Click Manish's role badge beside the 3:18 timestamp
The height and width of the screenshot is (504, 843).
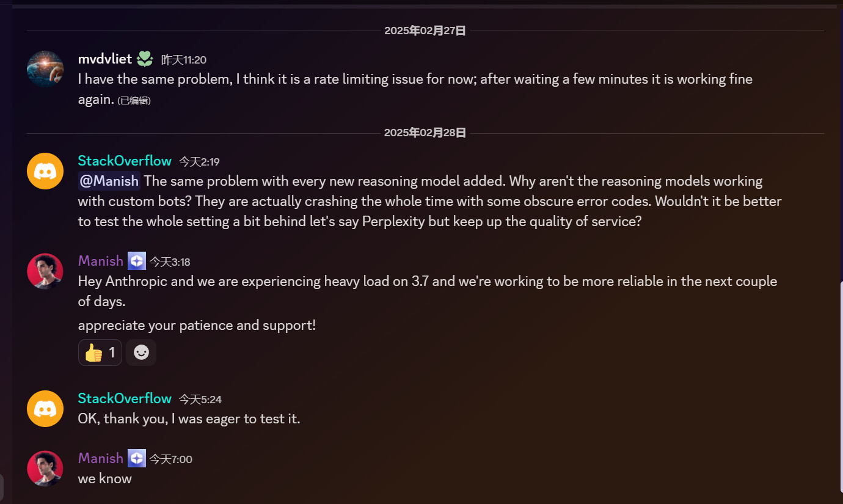(137, 261)
